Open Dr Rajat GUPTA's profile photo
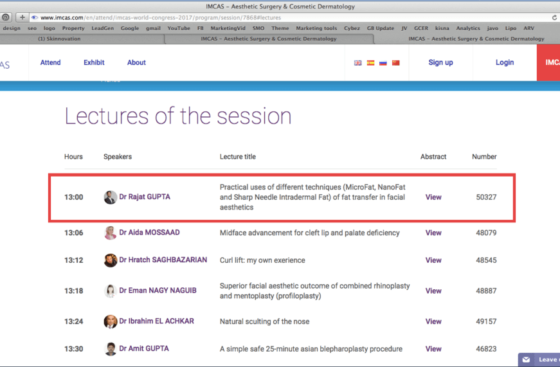 (110, 197)
